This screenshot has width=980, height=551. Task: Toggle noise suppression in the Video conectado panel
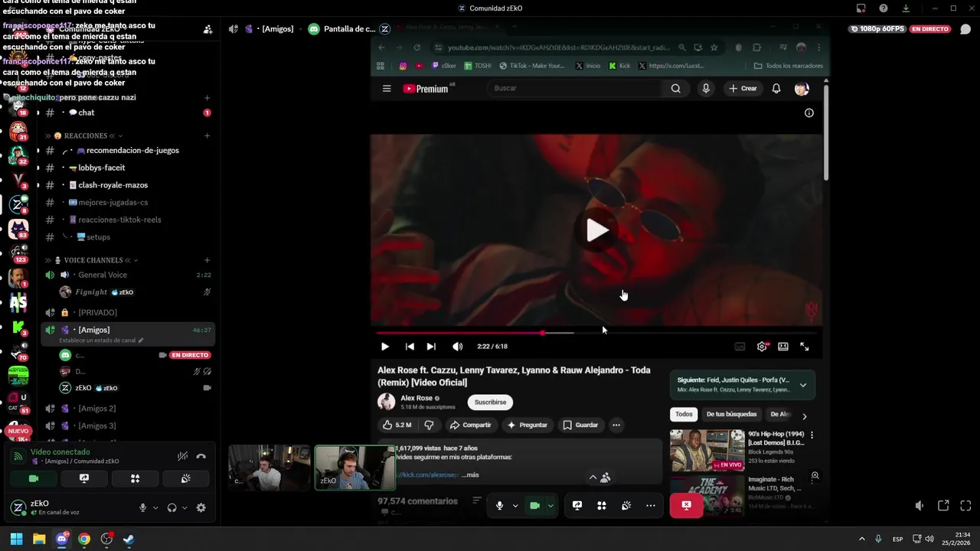182,456
